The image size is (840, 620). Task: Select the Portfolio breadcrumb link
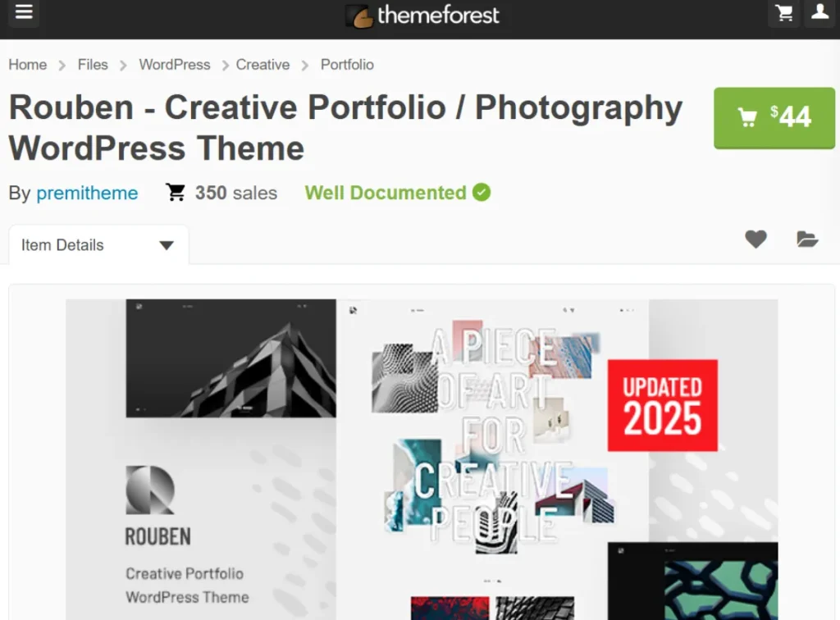[347, 65]
